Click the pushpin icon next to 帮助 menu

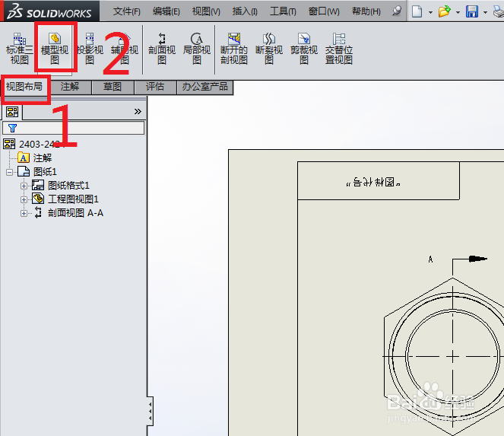pos(397,11)
